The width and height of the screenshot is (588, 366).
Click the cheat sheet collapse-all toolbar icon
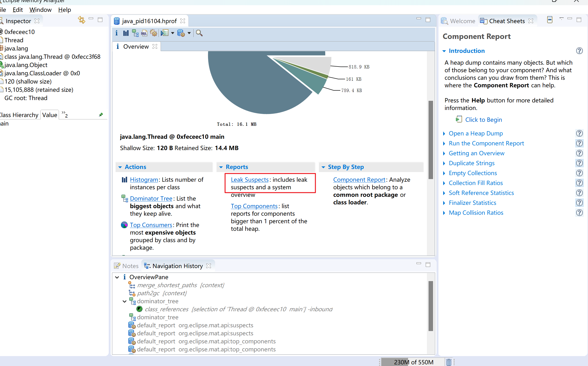click(x=550, y=20)
